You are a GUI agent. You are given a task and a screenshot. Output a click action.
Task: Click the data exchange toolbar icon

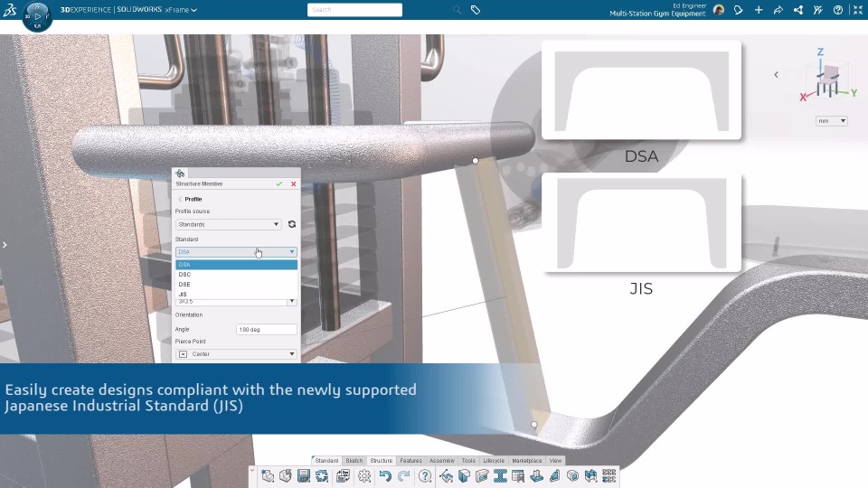click(x=343, y=476)
